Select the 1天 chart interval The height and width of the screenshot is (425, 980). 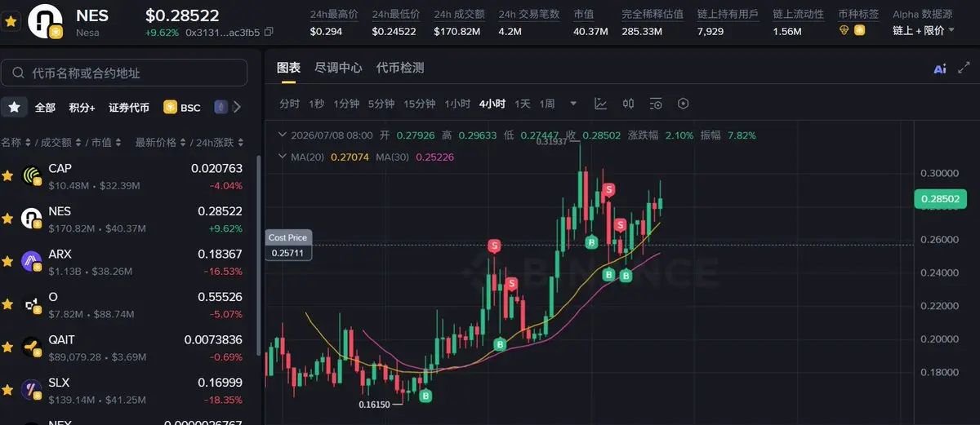click(523, 104)
